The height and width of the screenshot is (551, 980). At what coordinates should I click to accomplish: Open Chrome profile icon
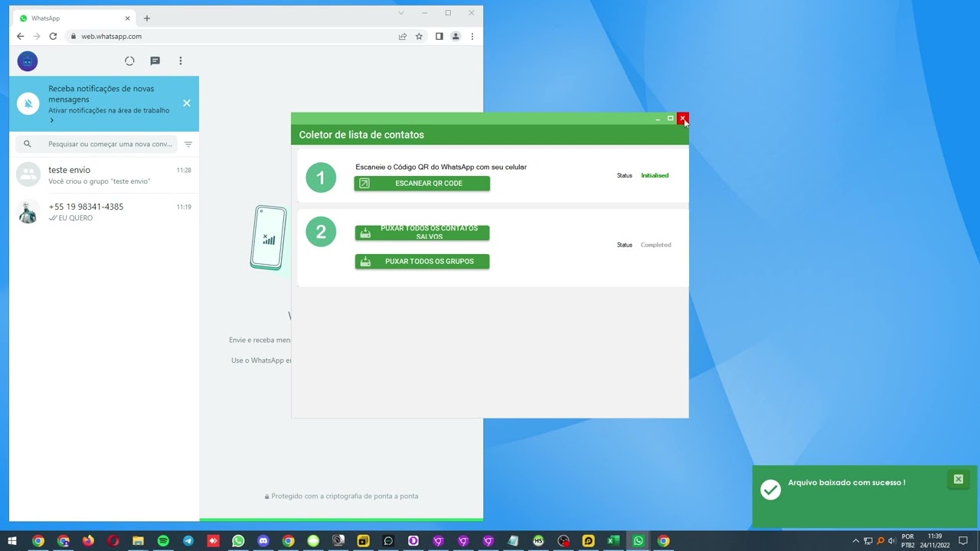[456, 36]
